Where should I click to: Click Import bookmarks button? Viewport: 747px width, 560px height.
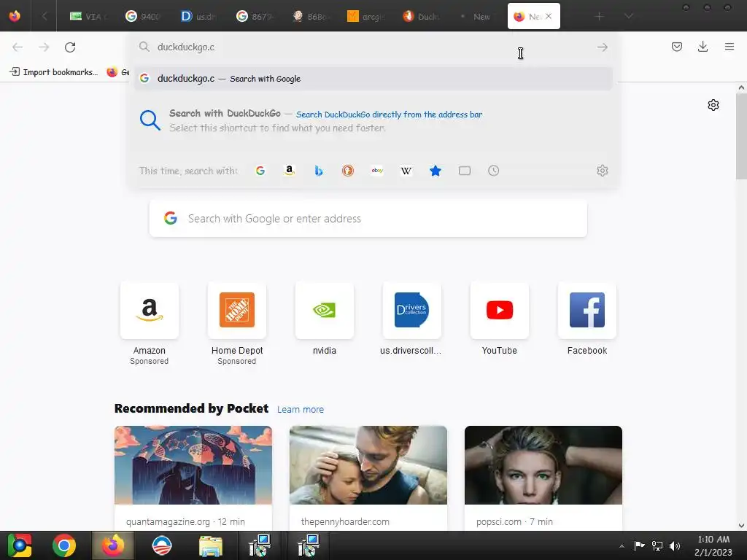click(x=53, y=72)
